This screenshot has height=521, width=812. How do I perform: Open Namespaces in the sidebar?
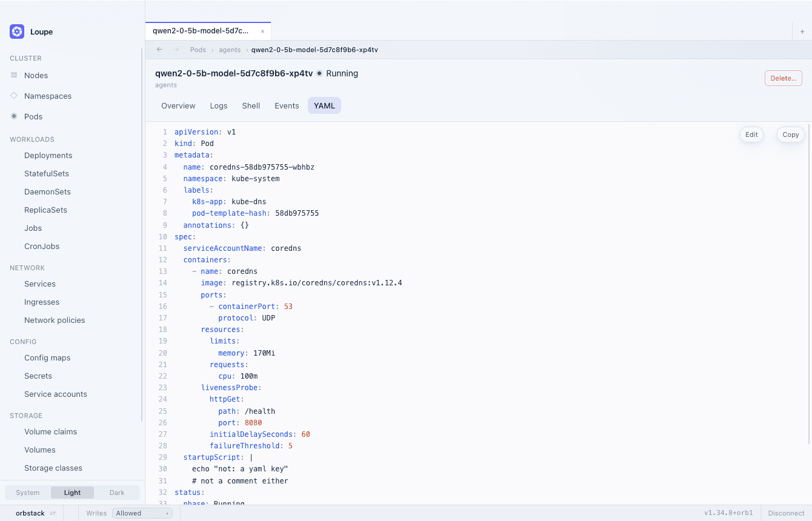pyautogui.click(x=48, y=96)
